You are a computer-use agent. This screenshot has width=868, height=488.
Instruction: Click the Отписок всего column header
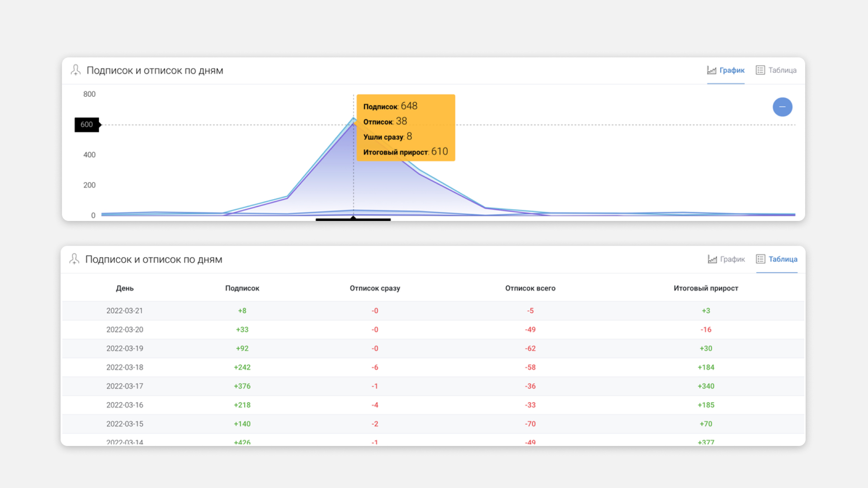(530, 288)
